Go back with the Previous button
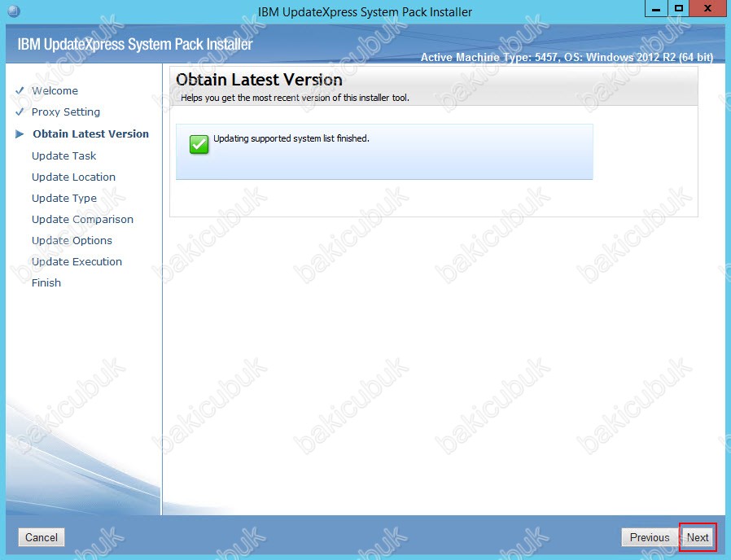Image resolution: width=731 pixels, height=560 pixels. pos(650,537)
